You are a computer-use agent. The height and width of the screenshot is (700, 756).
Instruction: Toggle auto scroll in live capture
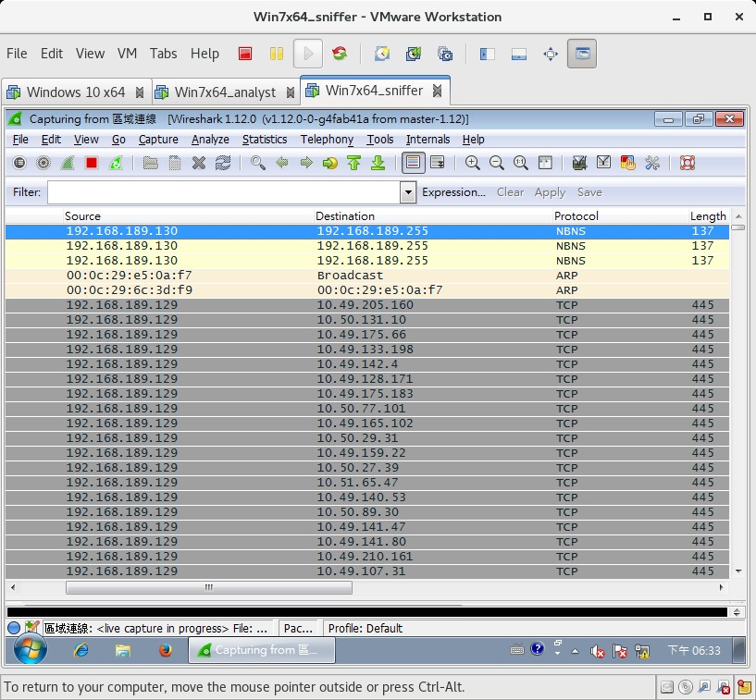438,163
